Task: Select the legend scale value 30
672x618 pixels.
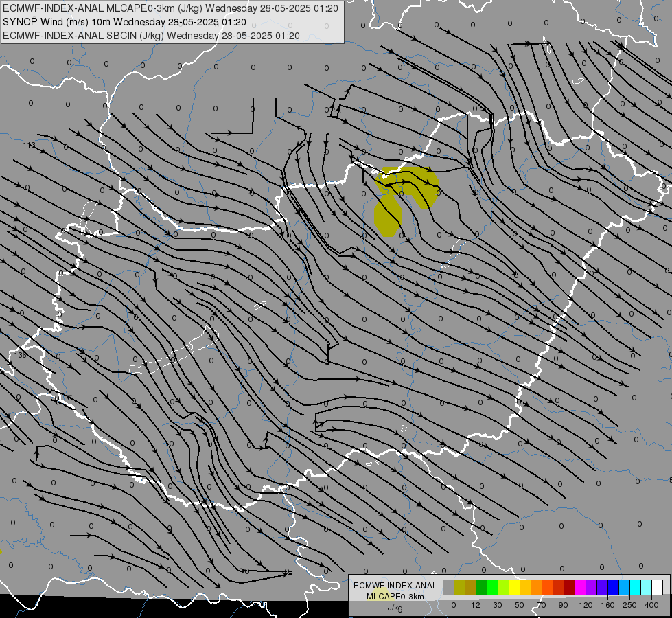Action: coord(498,605)
